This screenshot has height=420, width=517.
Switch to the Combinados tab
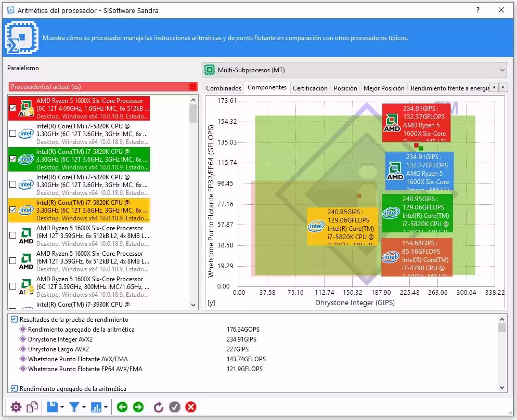coord(224,88)
